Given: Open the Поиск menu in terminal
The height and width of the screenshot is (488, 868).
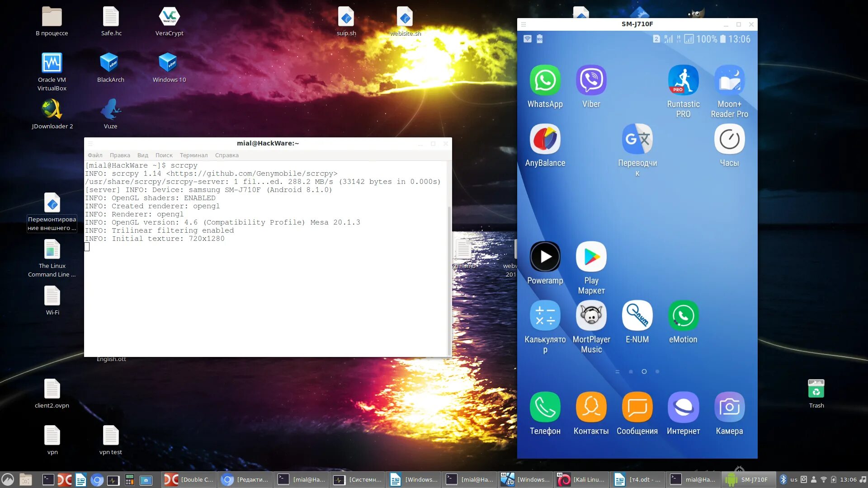Looking at the screenshot, I should click(x=164, y=155).
